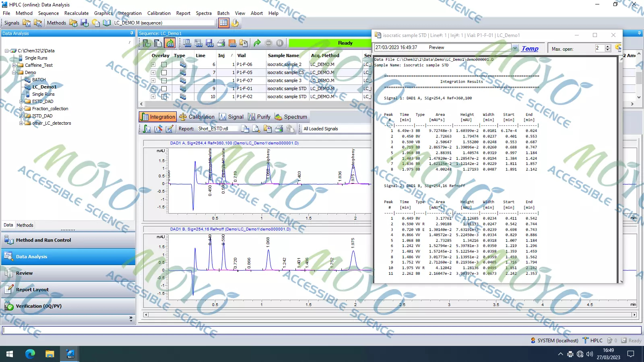644x362 pixels.
Task: Select BATCH item in the Demo folder
Action: coord(39,80)
